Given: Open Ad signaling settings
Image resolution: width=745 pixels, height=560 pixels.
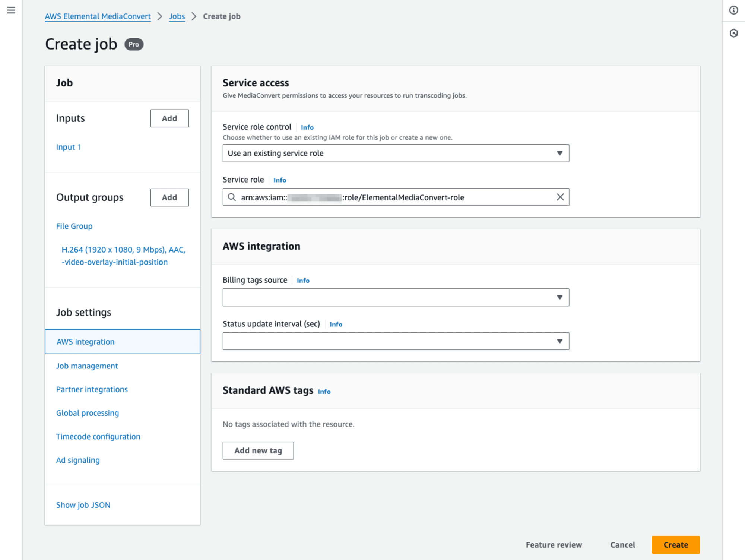Looking at the screenshot, I should click(78, 460).
